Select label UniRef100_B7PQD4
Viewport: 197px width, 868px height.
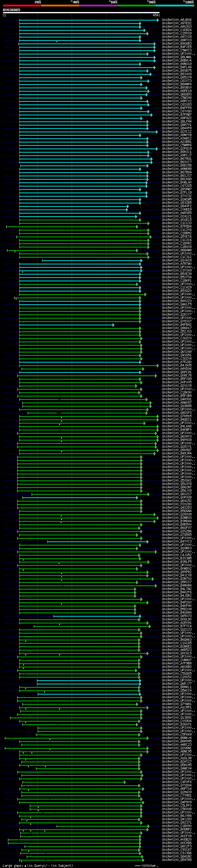[x=177, y=227]
